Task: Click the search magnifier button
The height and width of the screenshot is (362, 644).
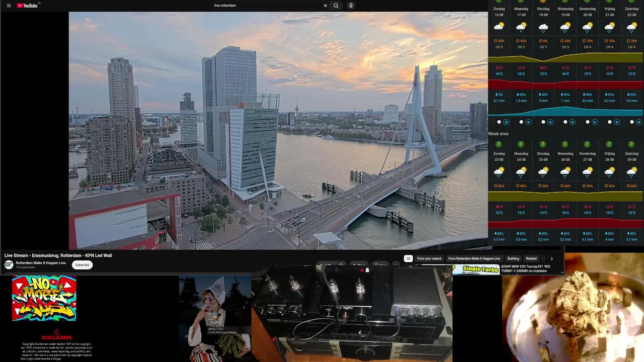Action: 336,6
